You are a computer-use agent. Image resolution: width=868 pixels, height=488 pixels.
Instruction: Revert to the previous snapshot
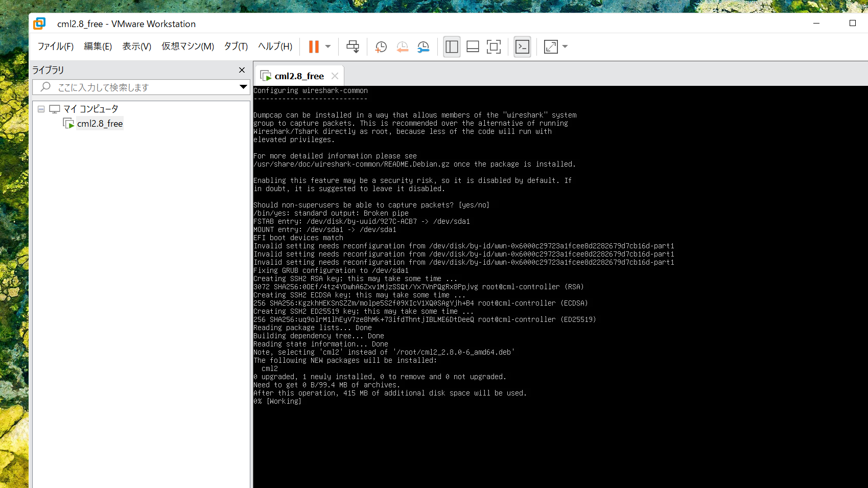tap(403, 47)
